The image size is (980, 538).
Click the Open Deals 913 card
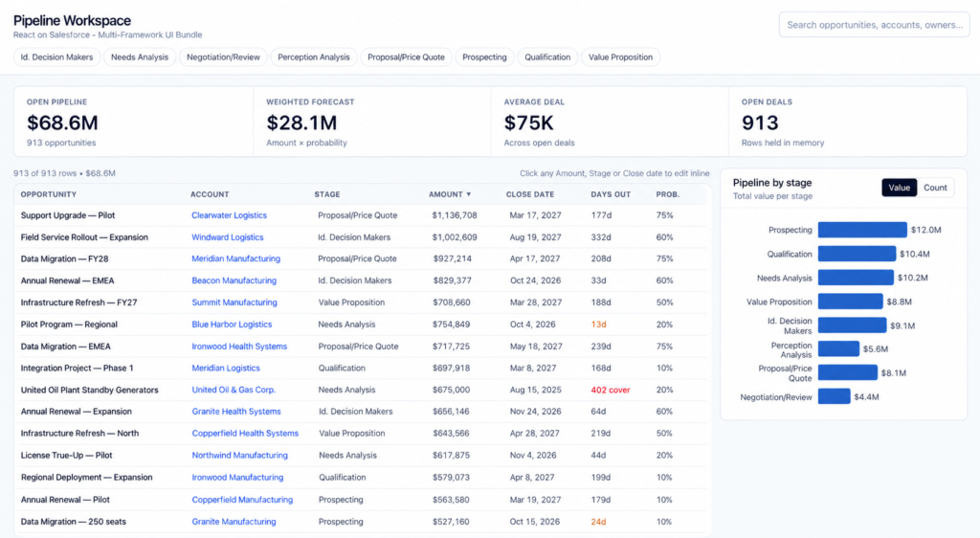pos(848,122)
